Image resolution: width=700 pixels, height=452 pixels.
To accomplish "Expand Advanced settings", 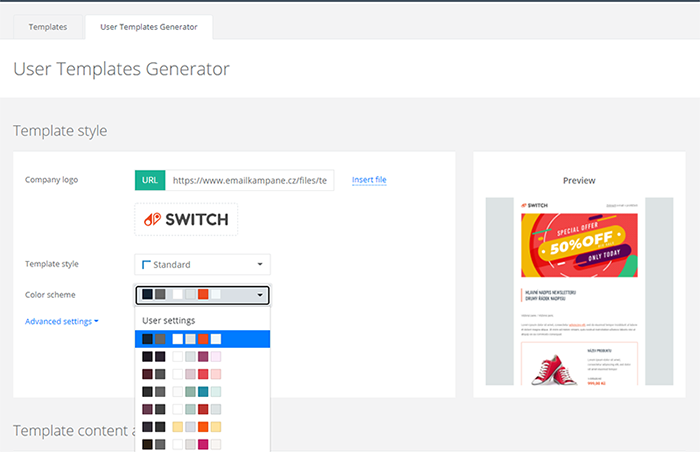I will tap(62, 321).
